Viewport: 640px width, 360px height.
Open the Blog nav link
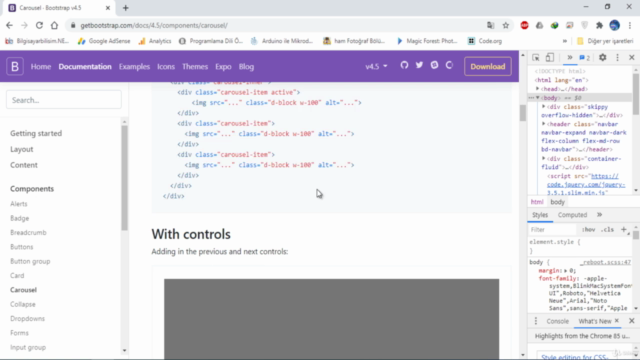(x=246, y=67)
